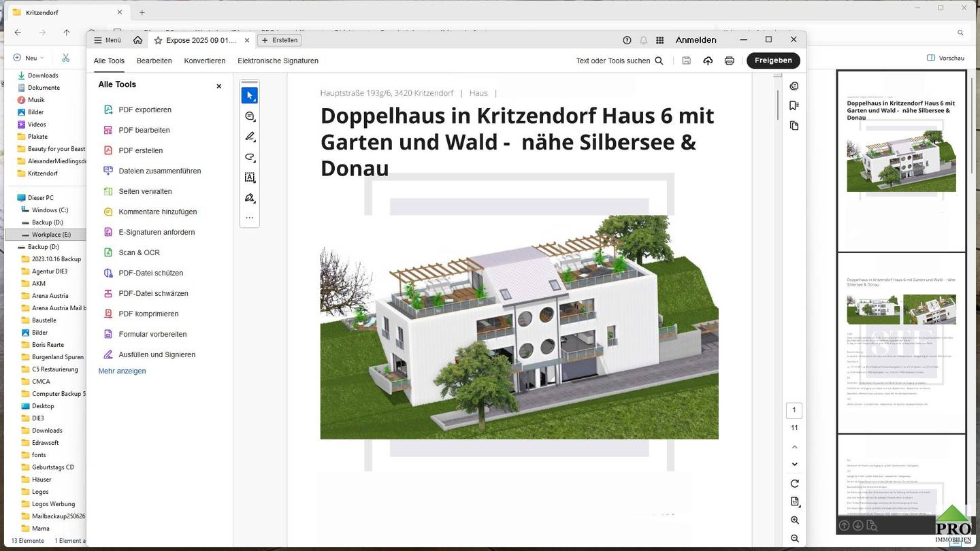
Task: Go to previous page arrow
Action: pos(794,447)
